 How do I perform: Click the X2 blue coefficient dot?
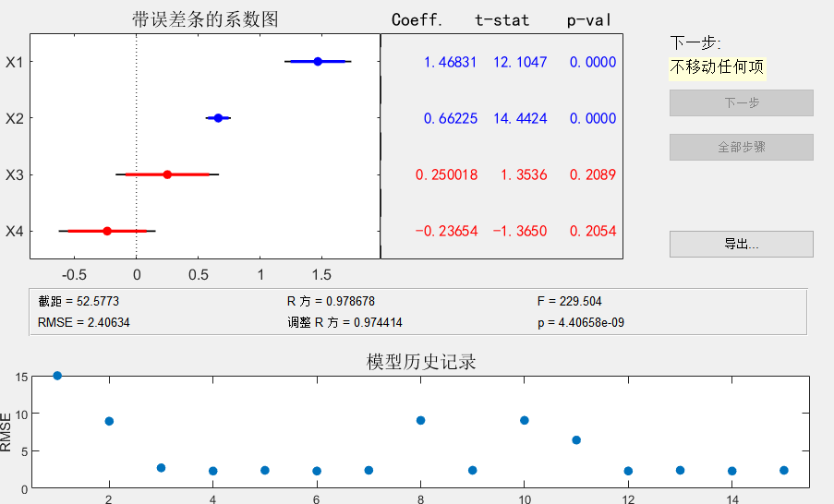[218, 118]
